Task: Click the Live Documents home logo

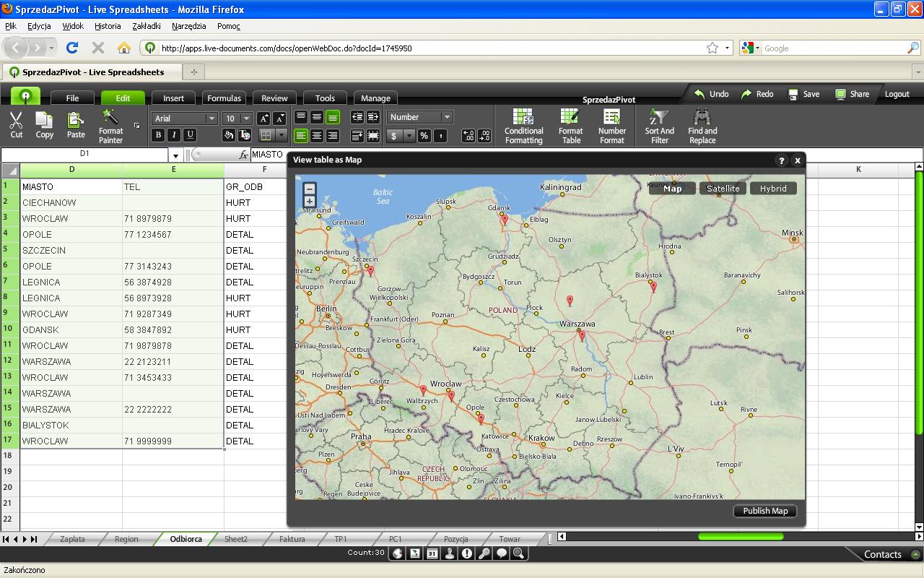Action: (26, 96)
